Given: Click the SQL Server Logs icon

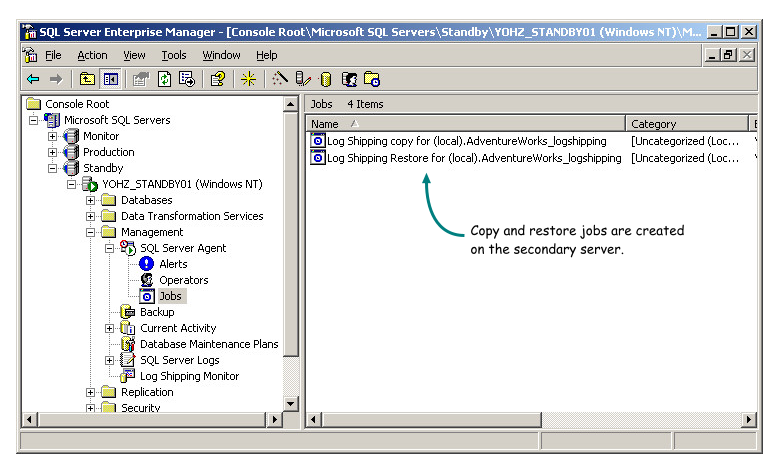Looking at the screenshot, I should click(128, 361).
